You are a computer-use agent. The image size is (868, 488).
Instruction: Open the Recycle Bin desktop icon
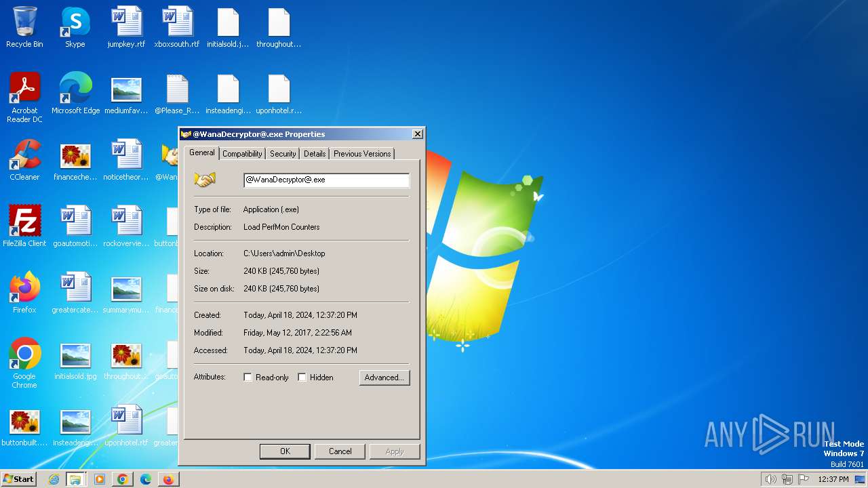[x=24, y=27]
